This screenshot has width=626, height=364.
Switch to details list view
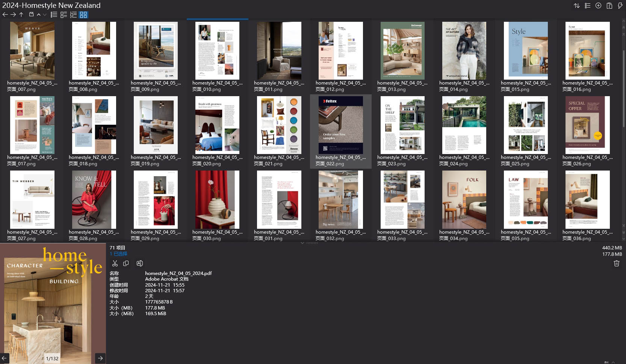[64, 15]
